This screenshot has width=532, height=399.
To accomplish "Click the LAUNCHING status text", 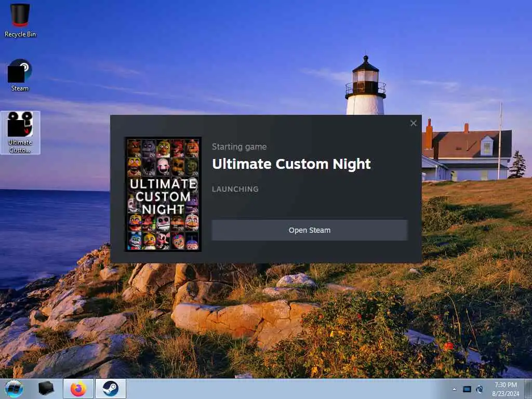I will click(235, 189).
